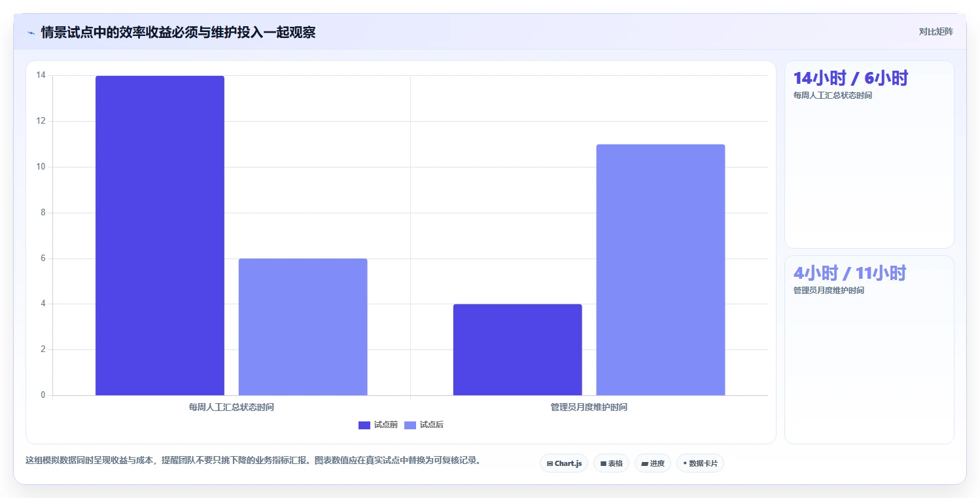The image size is (980, 498).
Task: Toggle the 试点前 legend swatch
Action: coord(364,425)
